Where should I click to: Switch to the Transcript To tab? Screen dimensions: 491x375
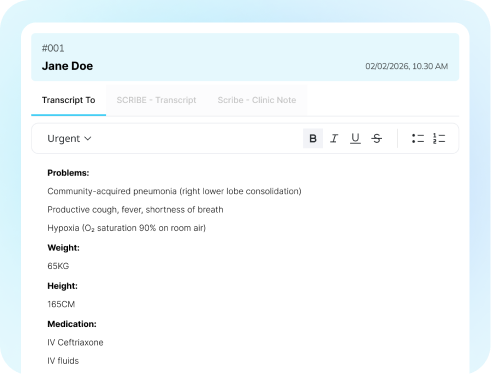point(69,100)
